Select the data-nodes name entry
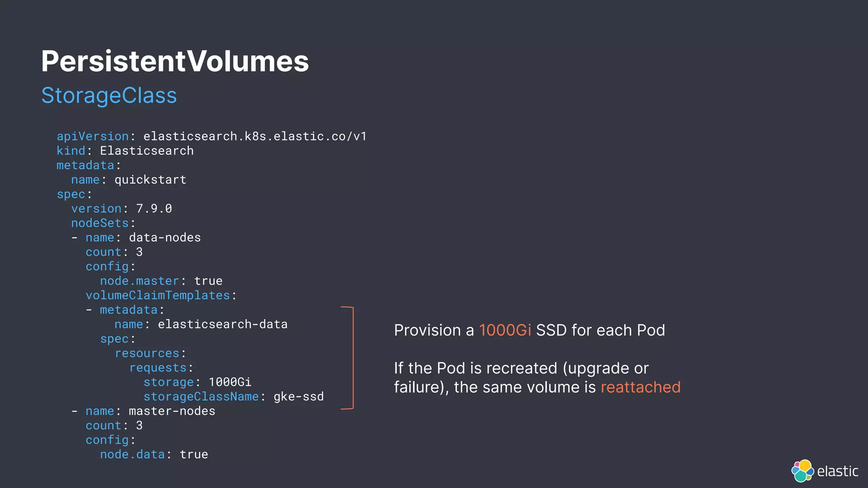 click(143, 238)
